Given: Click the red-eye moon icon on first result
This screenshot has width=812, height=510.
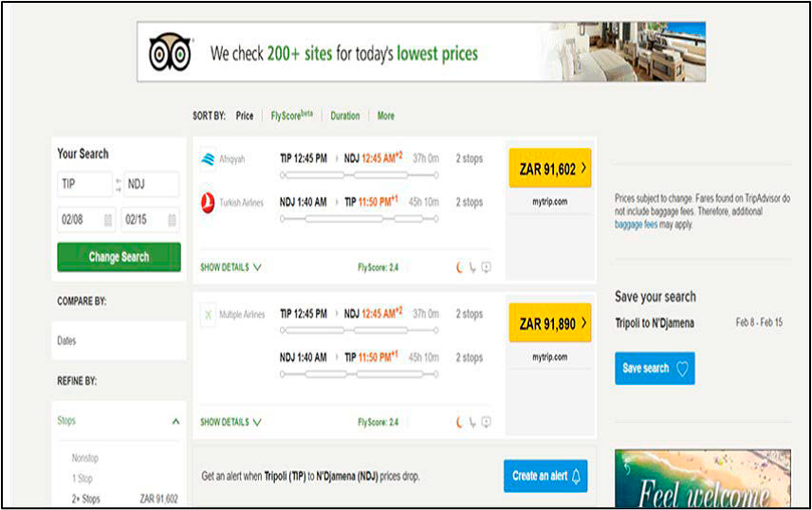Looking at the screenshot, I should tap(460, 267).
